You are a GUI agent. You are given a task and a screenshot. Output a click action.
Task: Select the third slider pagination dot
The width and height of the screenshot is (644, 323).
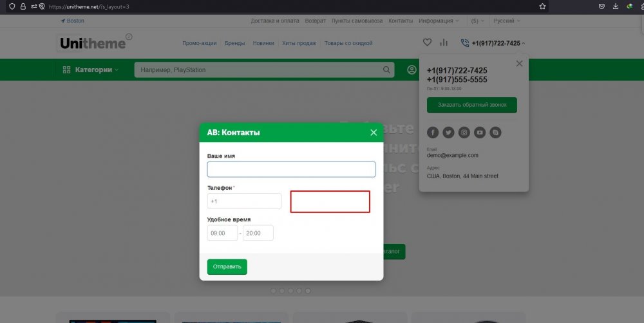click(x=290, y=291)
